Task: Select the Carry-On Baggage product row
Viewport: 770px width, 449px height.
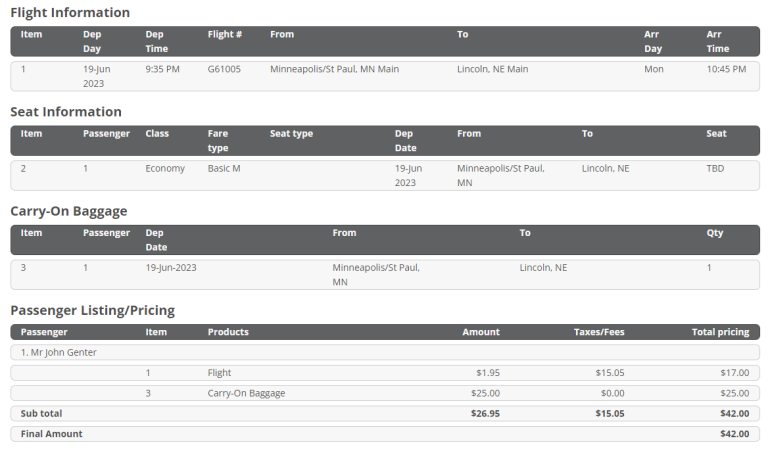Action: click(246, 393)
